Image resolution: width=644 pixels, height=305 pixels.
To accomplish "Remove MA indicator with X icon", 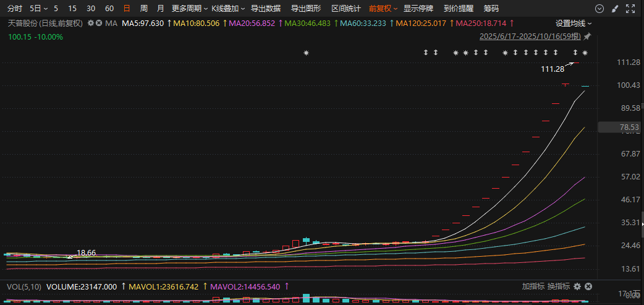I will 99,23.
